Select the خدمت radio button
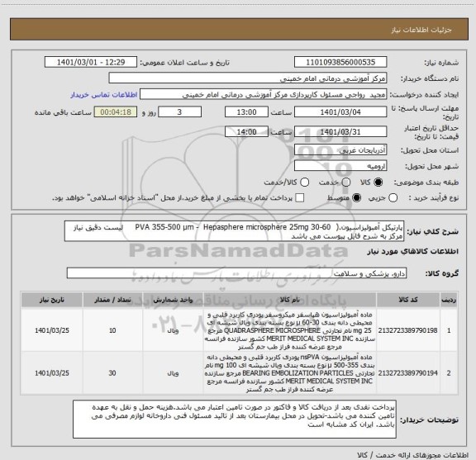Viewport: 476px width, 460px height. pos(346,182)
